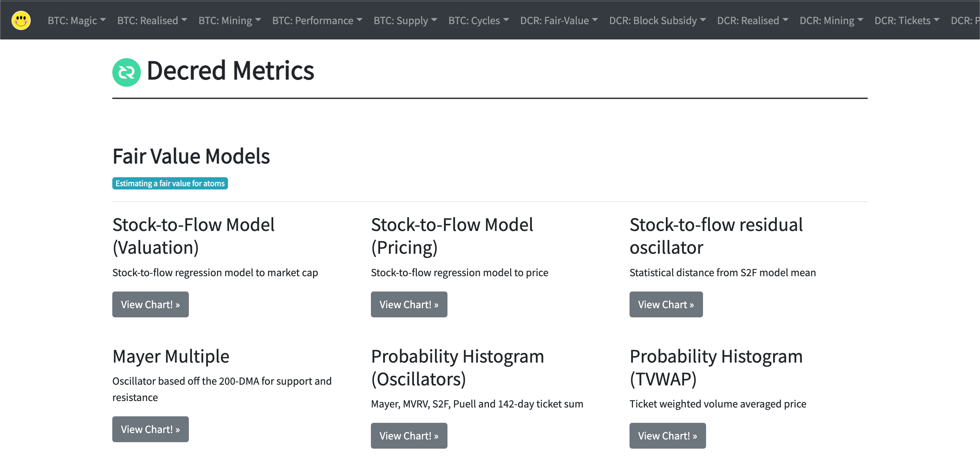View Probability Histogram Oscillators chart
The image size is (980, 466).
(409, 435)
